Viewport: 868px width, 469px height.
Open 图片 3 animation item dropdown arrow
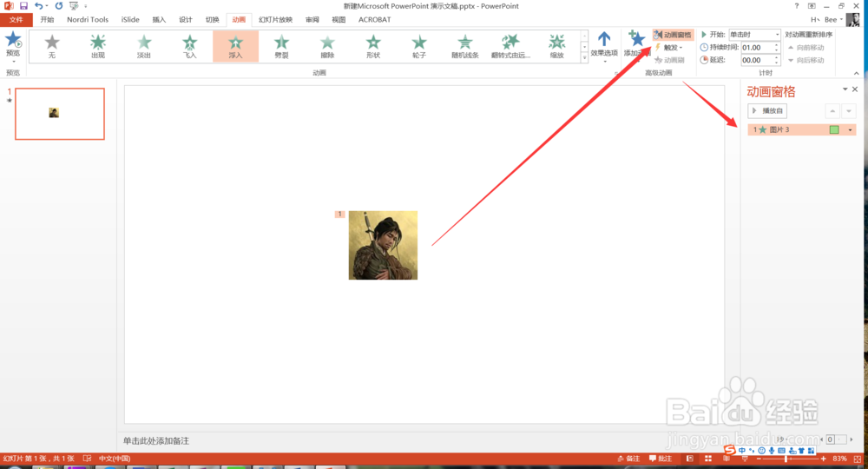tap(851, 130)
